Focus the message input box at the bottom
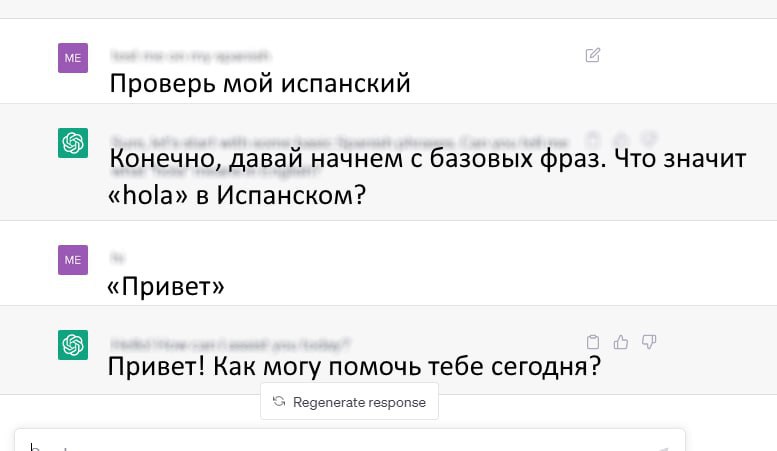777x451 pixels. point(340,443)
